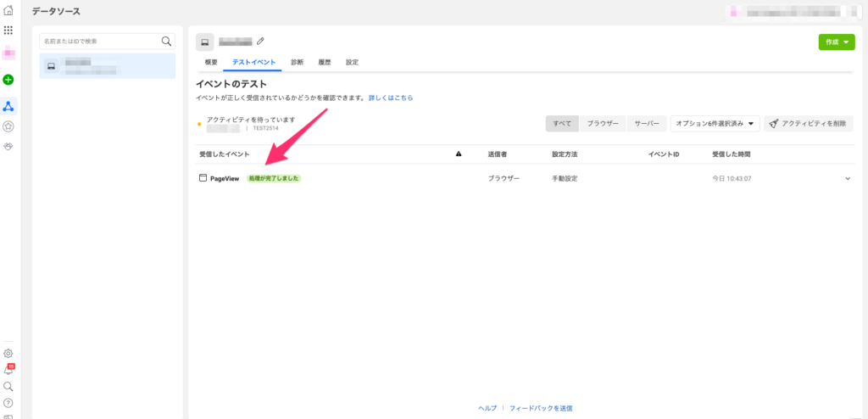Open the nine-dot all tools menu
868x419 pixels.
[x=8, y=30]
